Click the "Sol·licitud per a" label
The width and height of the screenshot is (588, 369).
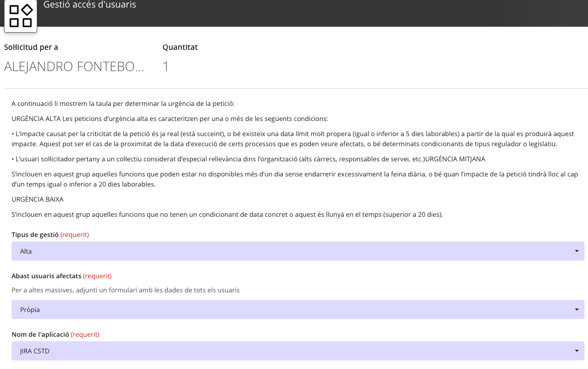[x=31, y=47]
